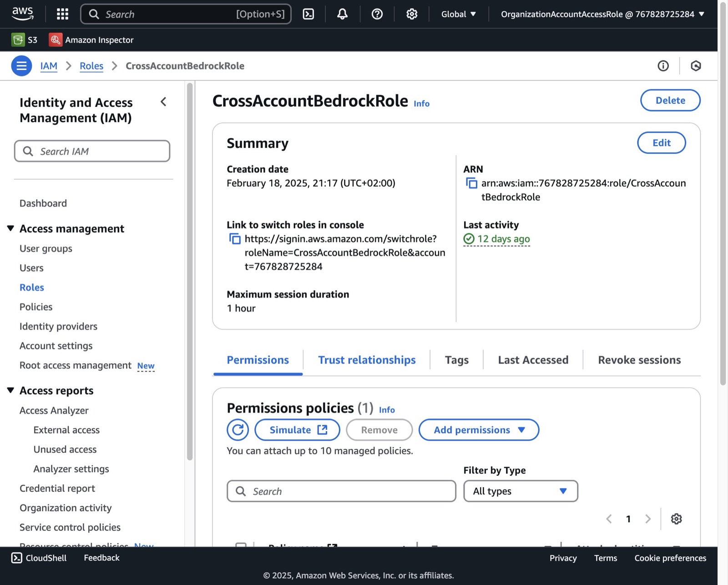Screen dimensions: 728x585
Task: Open Service control policies in sidebar
Action: pos(70,528)
